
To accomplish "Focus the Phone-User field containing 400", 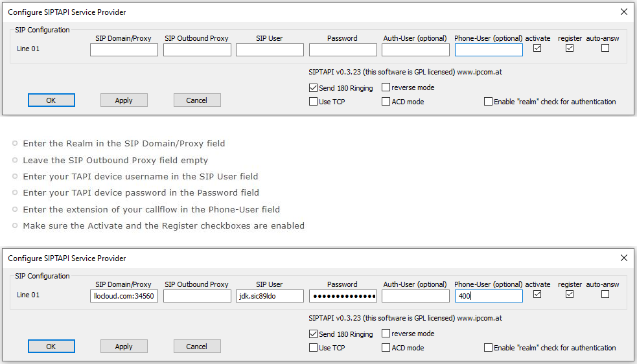I will tap(488, 296).
